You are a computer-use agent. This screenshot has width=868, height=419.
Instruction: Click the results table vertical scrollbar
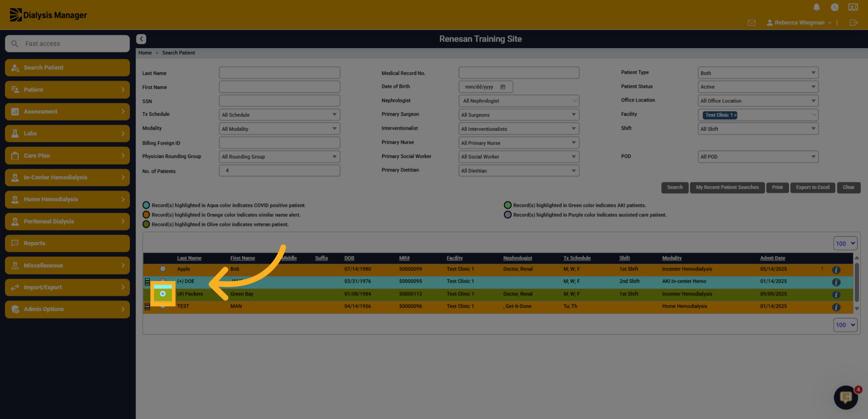(856, 283)
